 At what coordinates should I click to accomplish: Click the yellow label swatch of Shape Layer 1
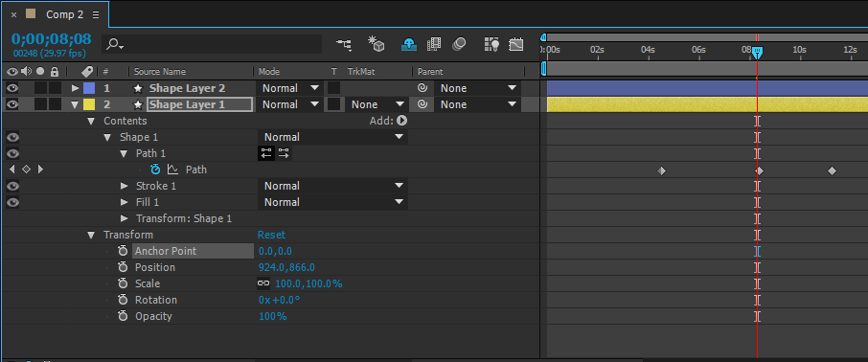coord(89,104)
